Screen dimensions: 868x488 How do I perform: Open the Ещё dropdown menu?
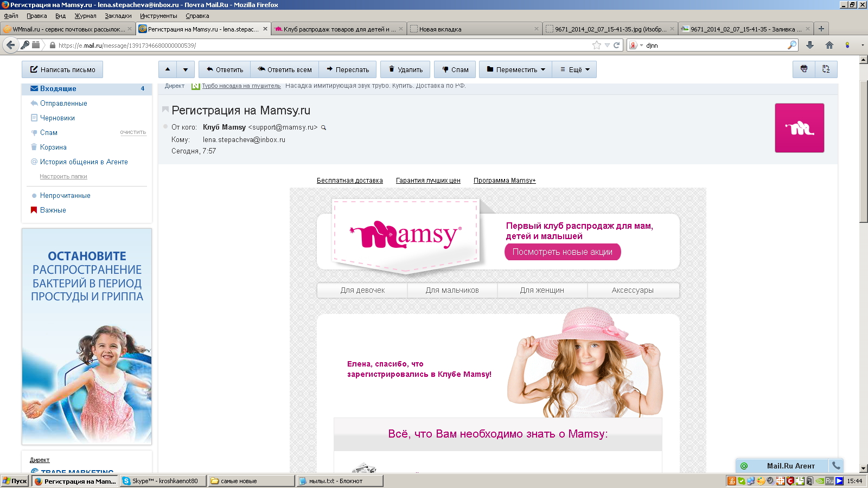pyautogui.click(x=575, y=69)
